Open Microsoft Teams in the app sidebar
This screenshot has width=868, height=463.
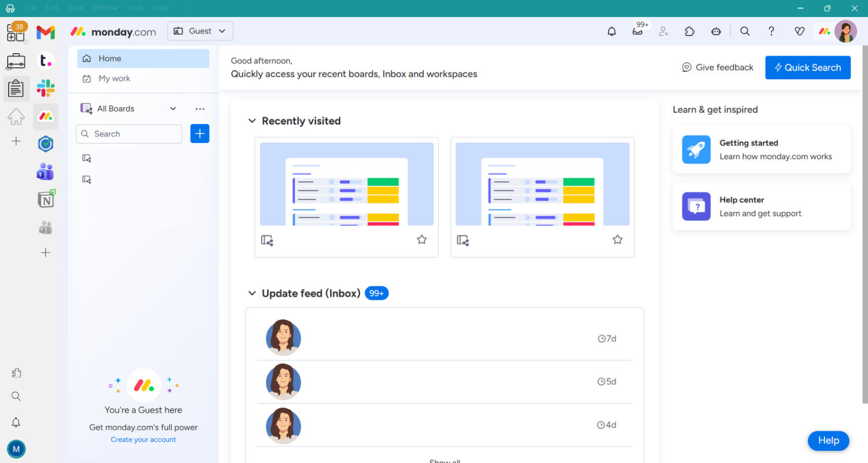point(46,171)
